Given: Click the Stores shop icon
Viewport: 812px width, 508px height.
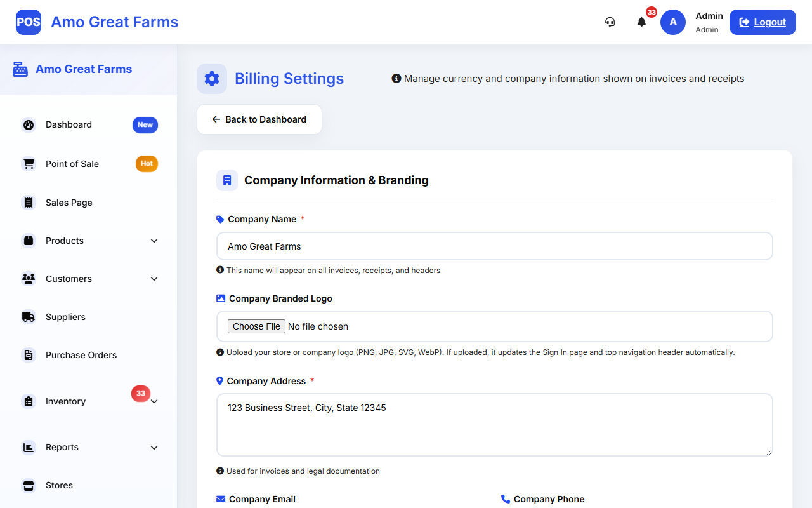Looking at the screenshot, I should tap(29, 485).
